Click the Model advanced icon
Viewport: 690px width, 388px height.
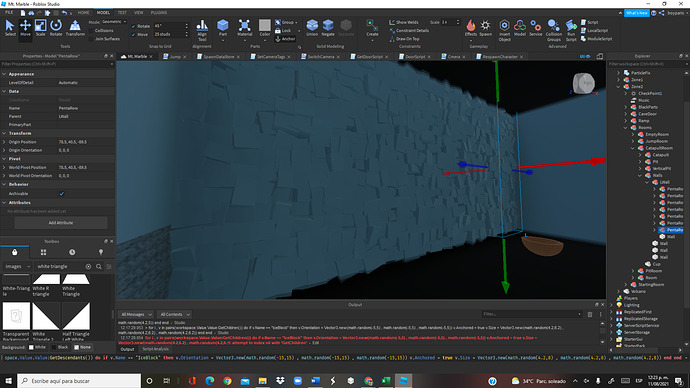520,28
